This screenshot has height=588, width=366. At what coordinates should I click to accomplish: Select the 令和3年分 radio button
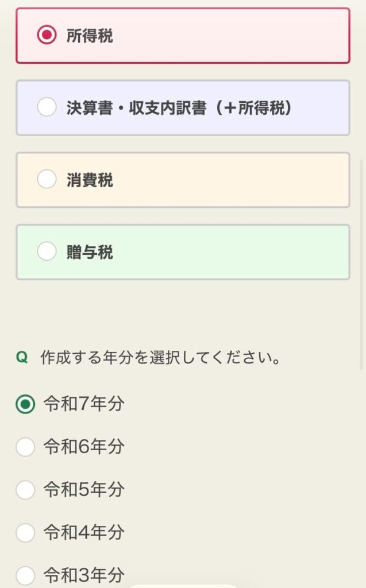click(x=25, y=575)
